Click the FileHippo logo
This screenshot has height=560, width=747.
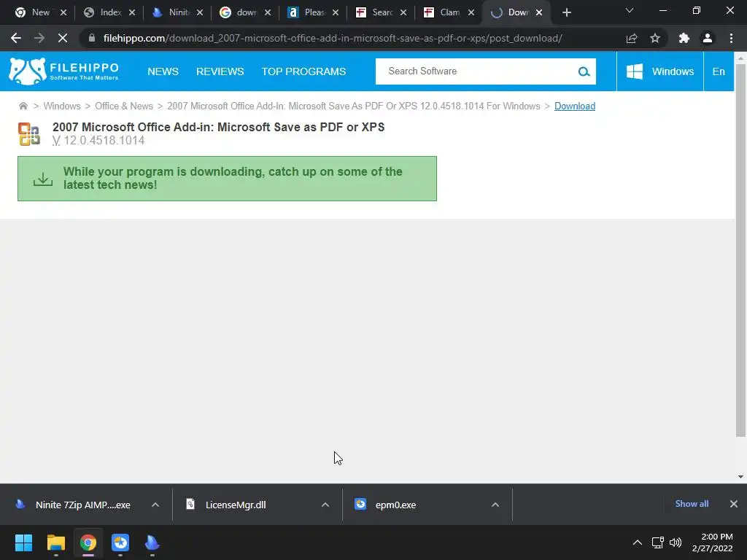click(63, 71)
